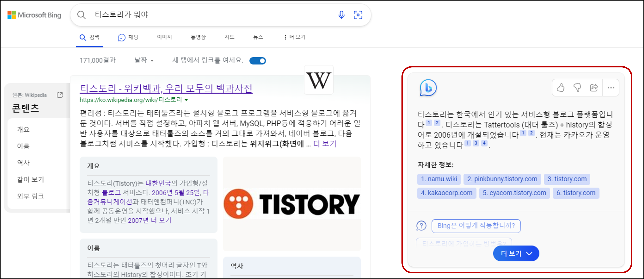Open source 6. tistory.com
The height and width of the screenshot is (279, 644).
point(576,193)
